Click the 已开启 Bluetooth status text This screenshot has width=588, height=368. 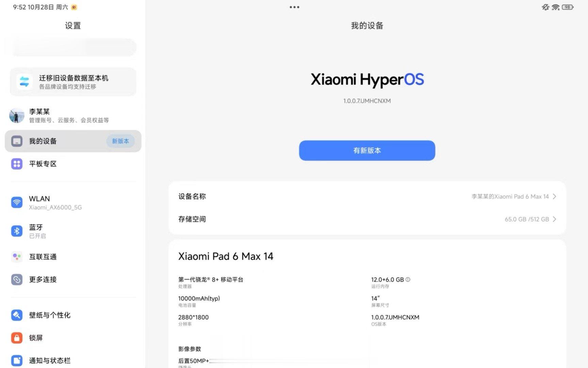(x=37, y=236)
